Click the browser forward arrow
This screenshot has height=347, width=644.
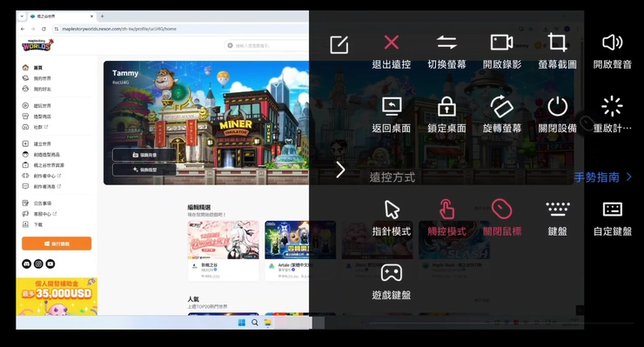(x=33, y=29)
